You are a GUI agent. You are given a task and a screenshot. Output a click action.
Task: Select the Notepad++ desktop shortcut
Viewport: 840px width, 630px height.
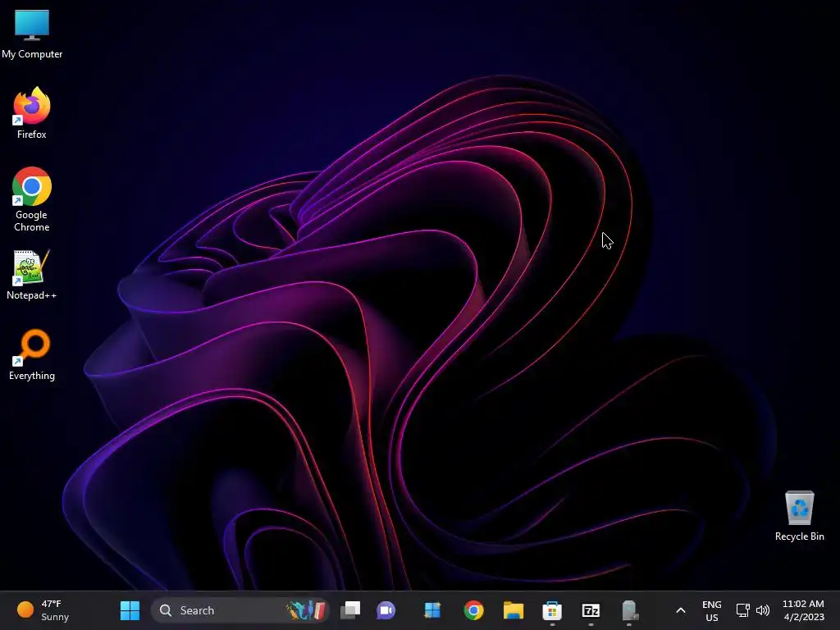click(32, 275)
